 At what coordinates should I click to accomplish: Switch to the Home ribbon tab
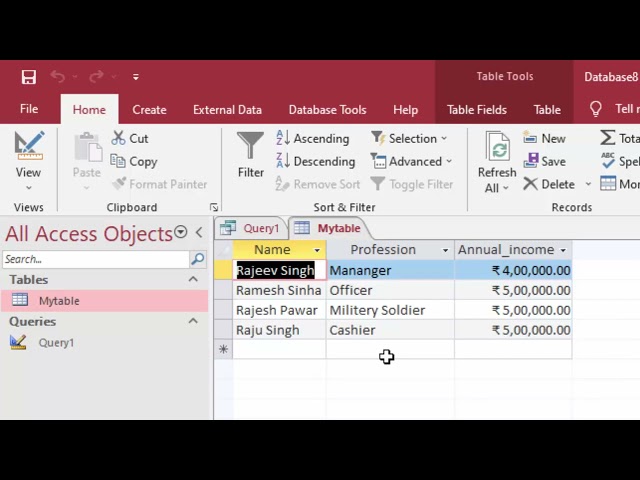89,110
